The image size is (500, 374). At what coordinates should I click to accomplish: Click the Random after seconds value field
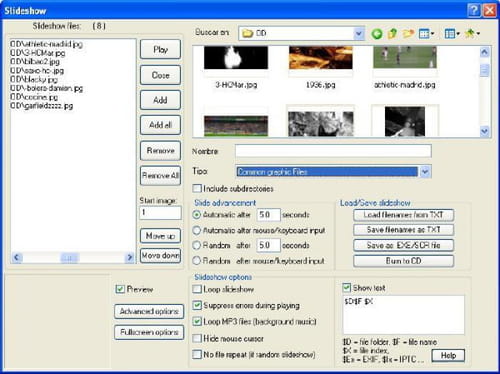(x=268, y=245)
